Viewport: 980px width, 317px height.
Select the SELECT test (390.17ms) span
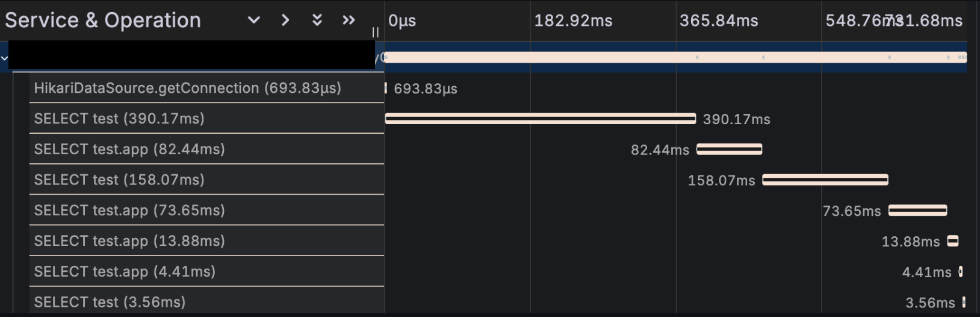coord(119,119)
